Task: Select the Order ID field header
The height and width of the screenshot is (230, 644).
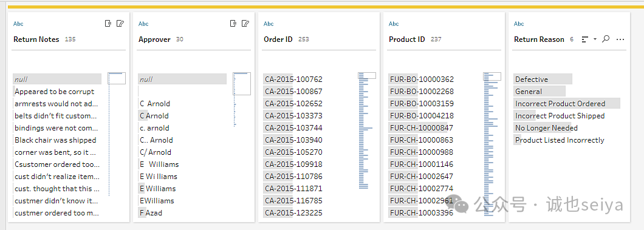Action: [278, 39]
